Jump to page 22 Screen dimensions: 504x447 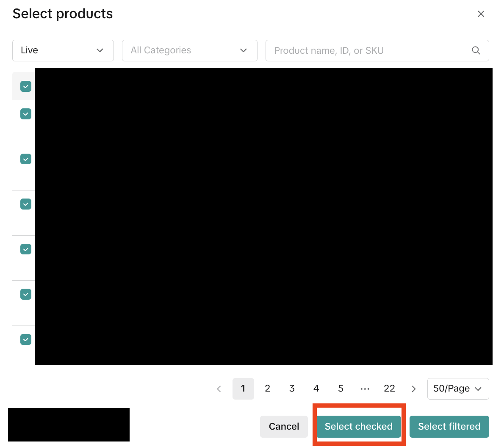tap(389, 389)
